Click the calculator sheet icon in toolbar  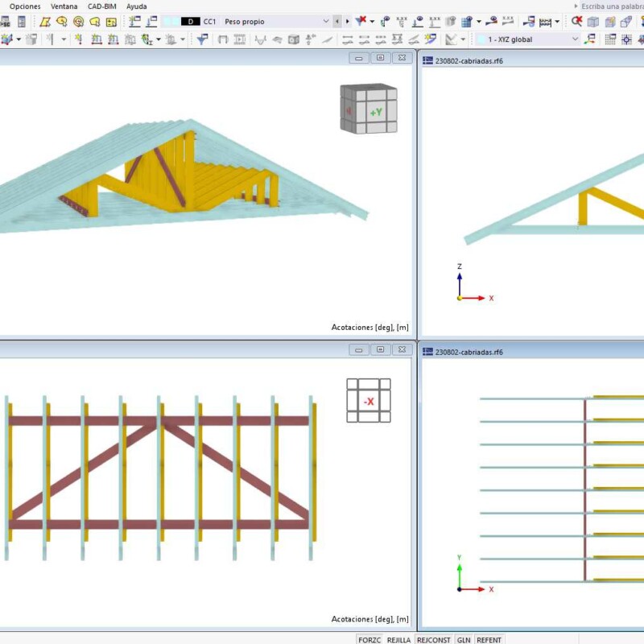[x=22, y=22]
